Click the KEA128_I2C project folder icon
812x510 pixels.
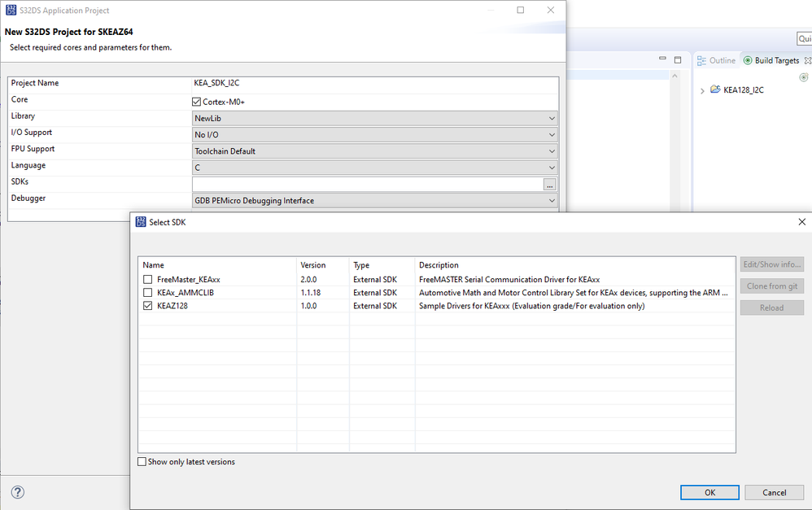pyautogui.click(x=715, y=89)
